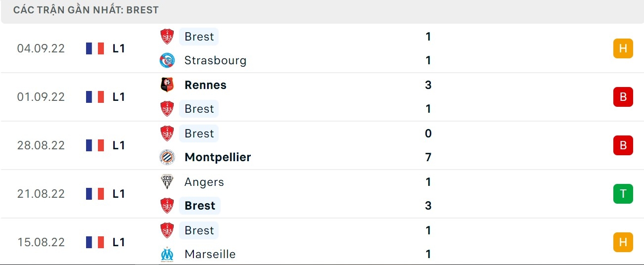The height and width of the screenshot is (265, 644).
Task: Click the Marseille club crest icon
Action: [x=167, y=254]
